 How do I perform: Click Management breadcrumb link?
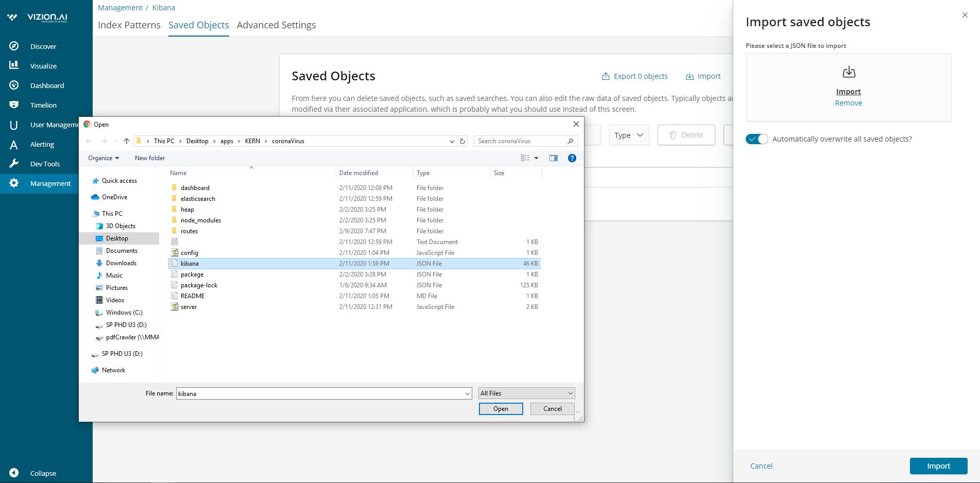point(120,8)
